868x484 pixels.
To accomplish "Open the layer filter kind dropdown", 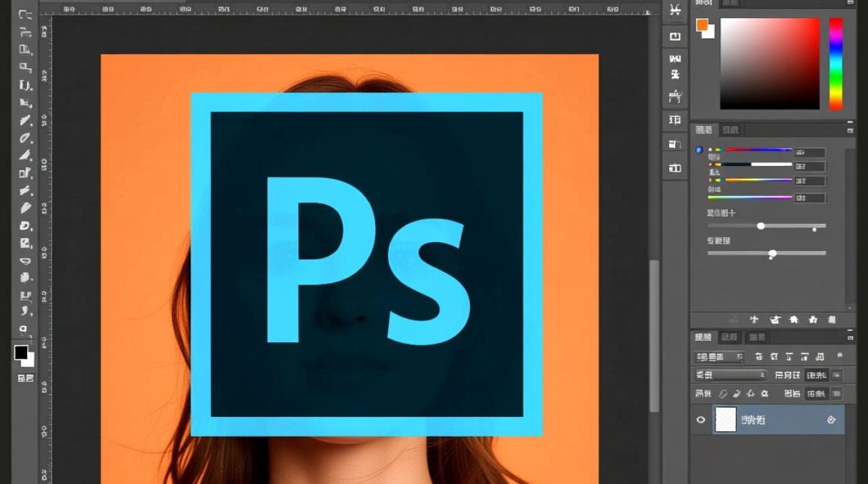I will [719, 357].
